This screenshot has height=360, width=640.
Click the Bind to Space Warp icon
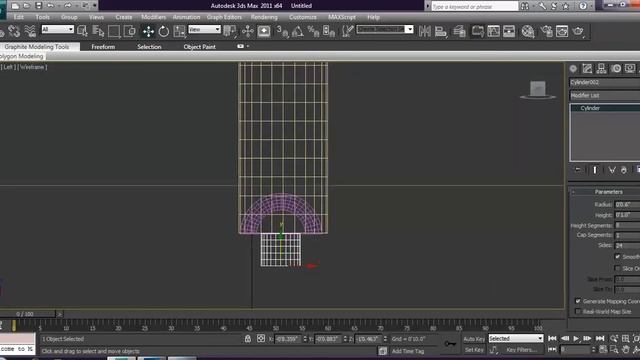(x=30, y=31)
